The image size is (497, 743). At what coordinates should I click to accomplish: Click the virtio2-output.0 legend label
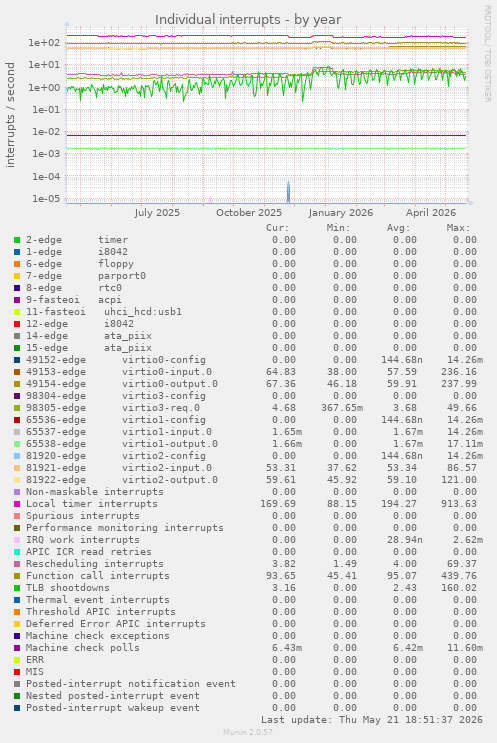tap(170, 480)
